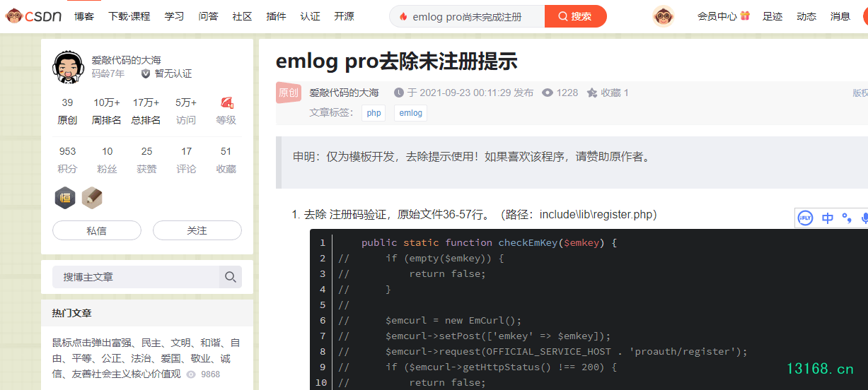Click the punctuation mode icon in IME bar
This screenshot has width=868, height=390.
point(847,218)
